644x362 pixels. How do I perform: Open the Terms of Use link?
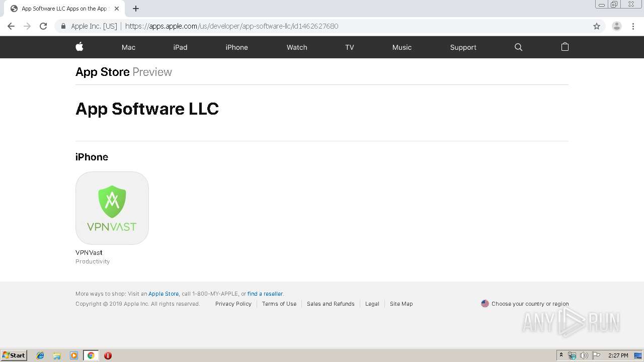pyautogui.click(x=279, y=304)
